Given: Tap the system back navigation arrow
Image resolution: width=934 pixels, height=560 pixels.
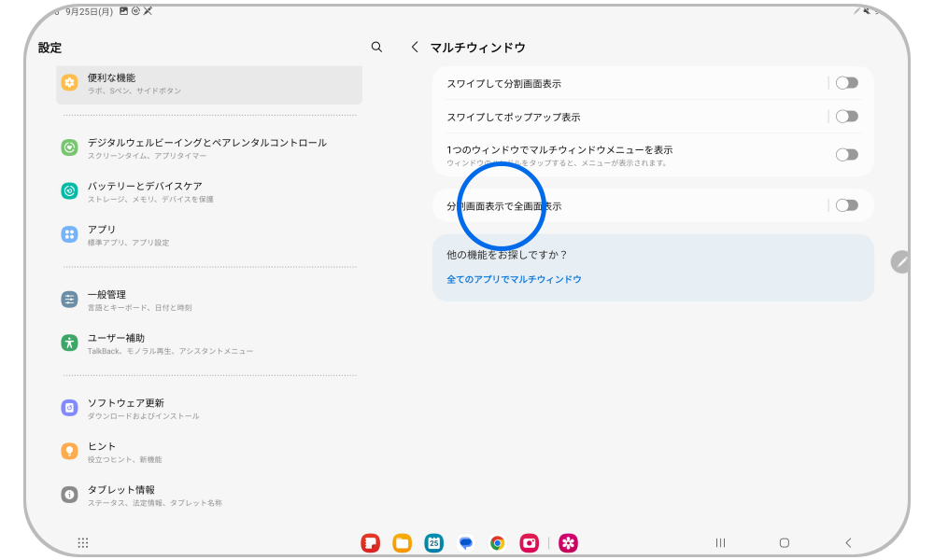Looking at the screenshot, I should pos(848,543).
